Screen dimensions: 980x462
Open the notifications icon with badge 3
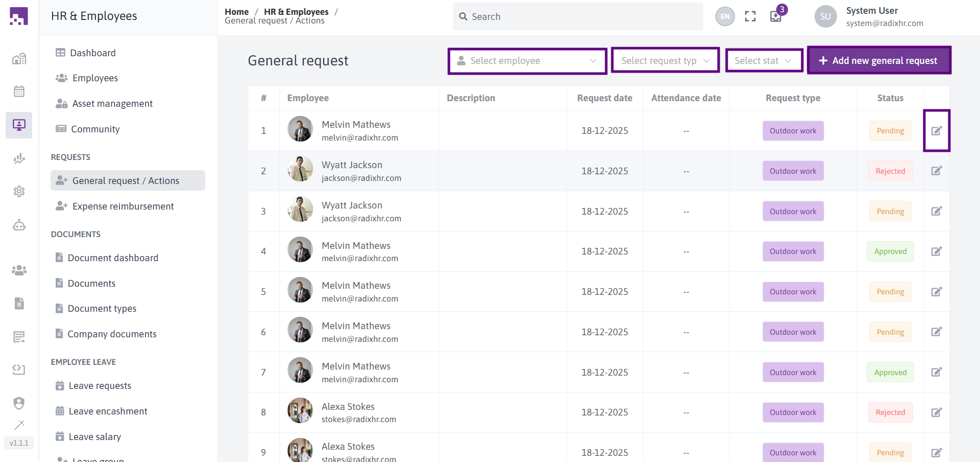(x=776, y=16)
